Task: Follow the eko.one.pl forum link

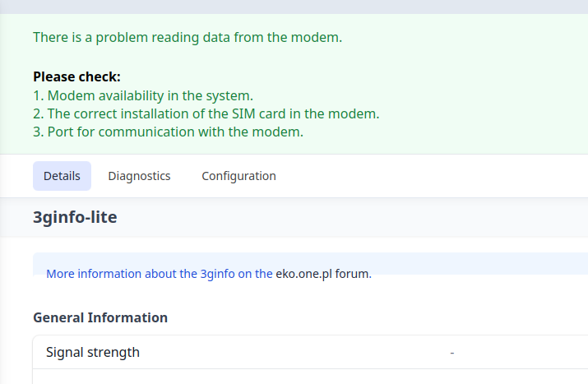Action: tap(323, 274)
